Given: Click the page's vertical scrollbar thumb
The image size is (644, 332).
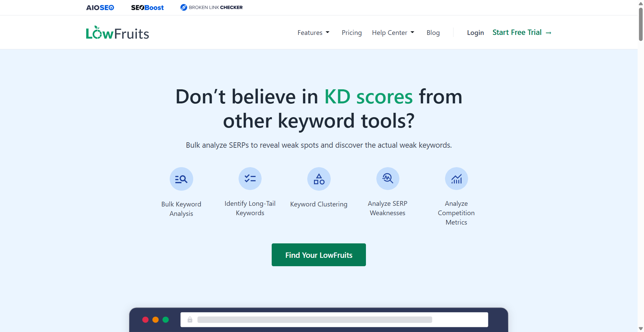Looking at the screenshot, I should pos(641,23).
